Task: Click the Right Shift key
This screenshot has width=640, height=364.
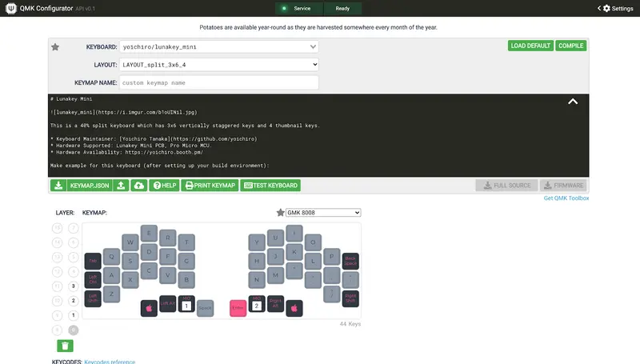Action: point(350,298)
